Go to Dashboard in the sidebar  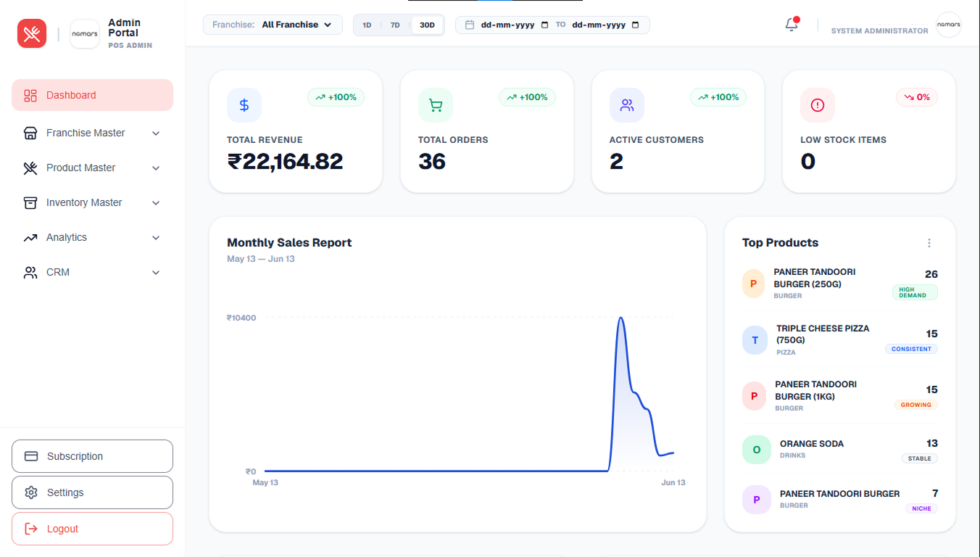tap(92, 95)
